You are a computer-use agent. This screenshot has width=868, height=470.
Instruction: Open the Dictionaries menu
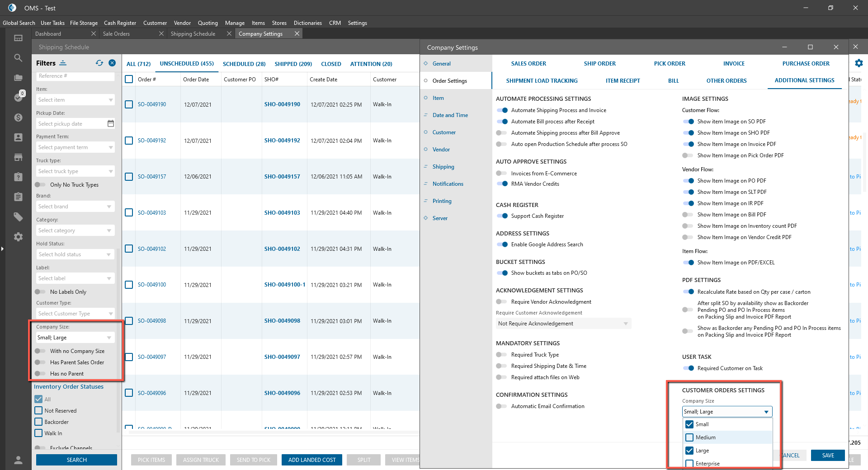click(307, 23)
